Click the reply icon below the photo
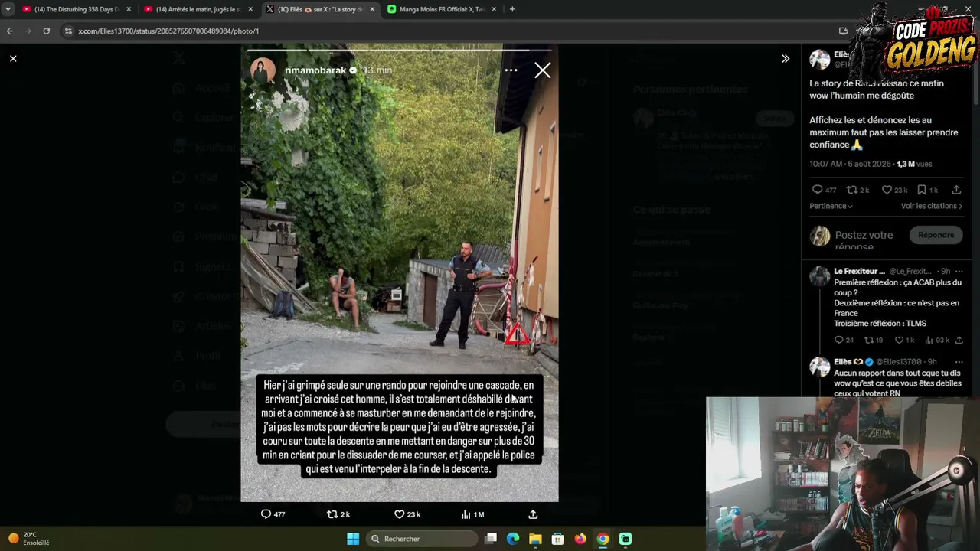The image size is (980, 551). point(266,514)
